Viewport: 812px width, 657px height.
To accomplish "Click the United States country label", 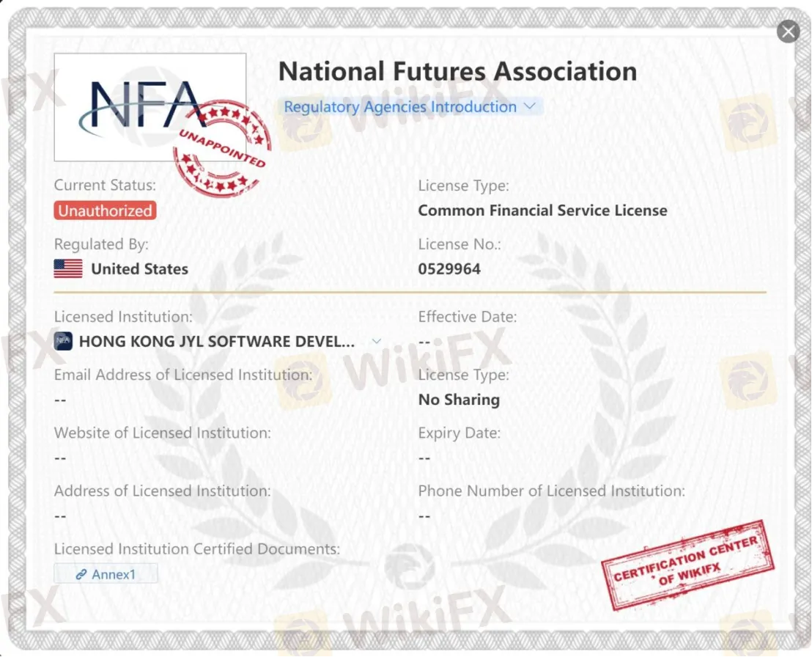I will pos(139,269).
